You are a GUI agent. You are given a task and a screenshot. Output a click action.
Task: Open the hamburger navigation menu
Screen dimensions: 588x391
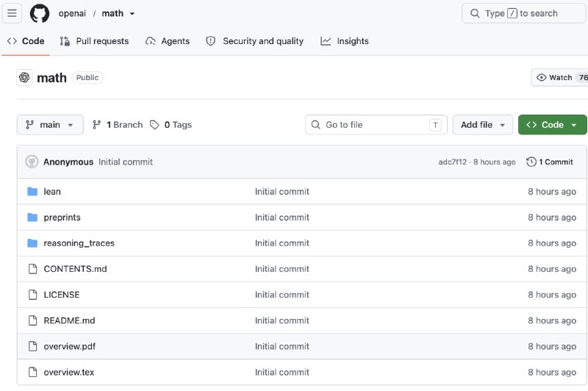coord(12,13)
